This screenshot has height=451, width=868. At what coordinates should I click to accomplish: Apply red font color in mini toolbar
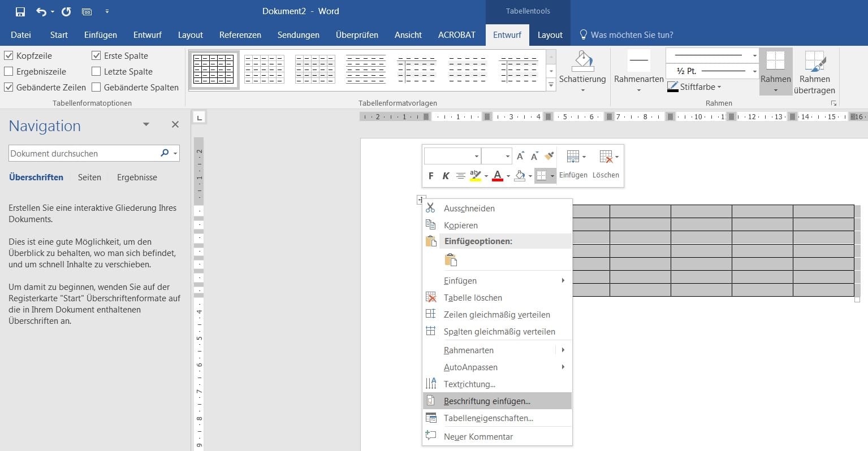click(x=498, y=176)
